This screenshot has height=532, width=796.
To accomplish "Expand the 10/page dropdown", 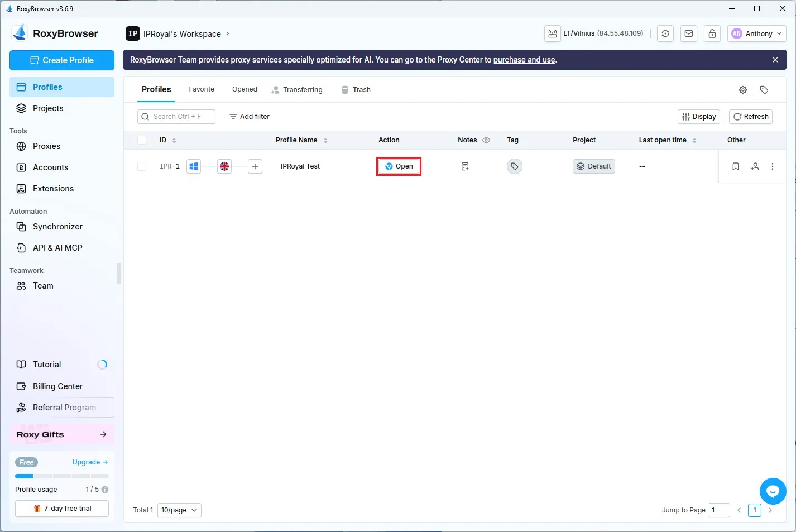I will [x=179, y=510].
